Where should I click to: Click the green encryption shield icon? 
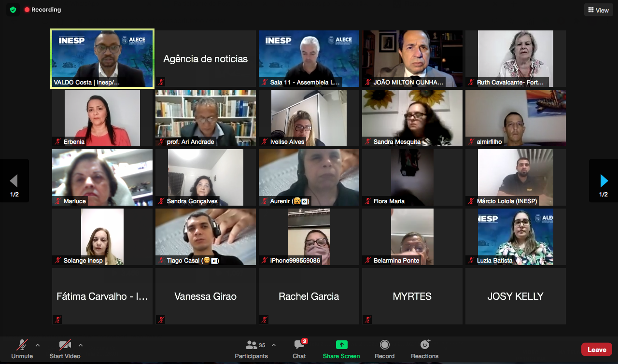[13, 10]
